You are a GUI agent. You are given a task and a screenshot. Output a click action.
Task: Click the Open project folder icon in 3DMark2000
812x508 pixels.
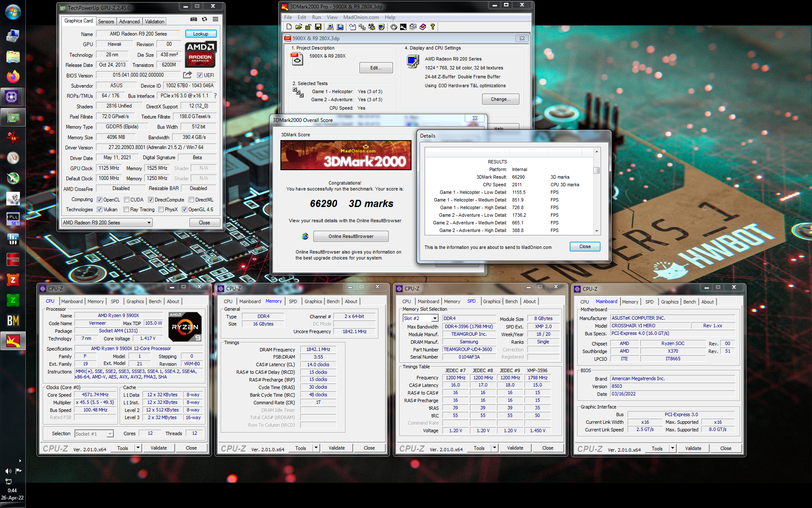tap(299, 27)
